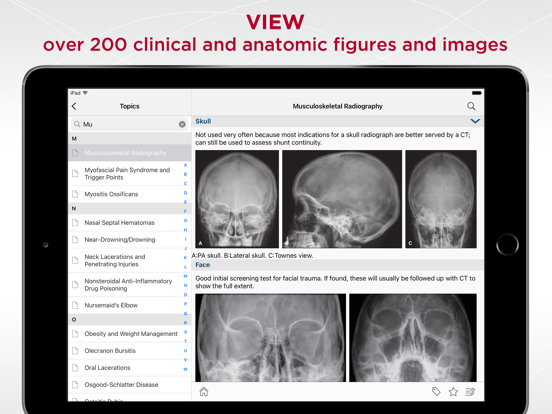
Task: Open Obesity and Weight Management topic
Action: (x=130, y=334)
